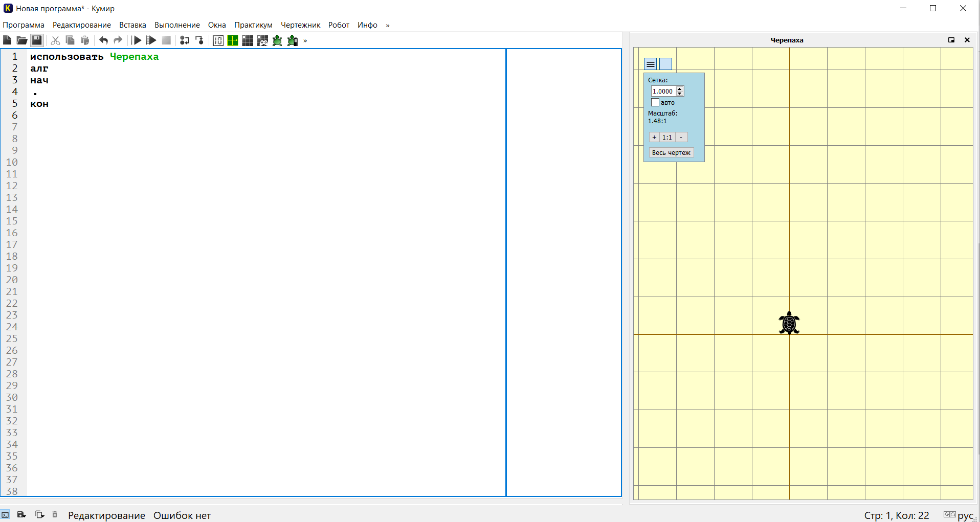Step into the algorithm
This screenshot has height=522, width=980.
199,40
